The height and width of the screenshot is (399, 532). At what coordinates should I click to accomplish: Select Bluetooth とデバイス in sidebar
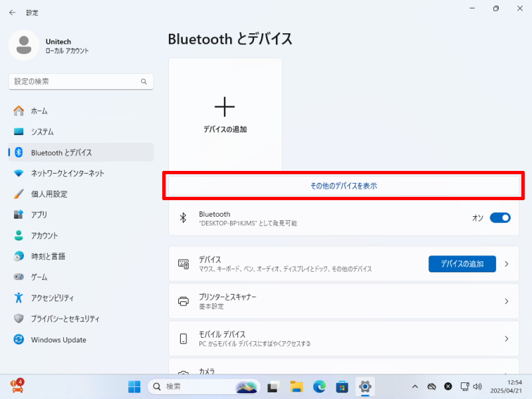point(80,152)
